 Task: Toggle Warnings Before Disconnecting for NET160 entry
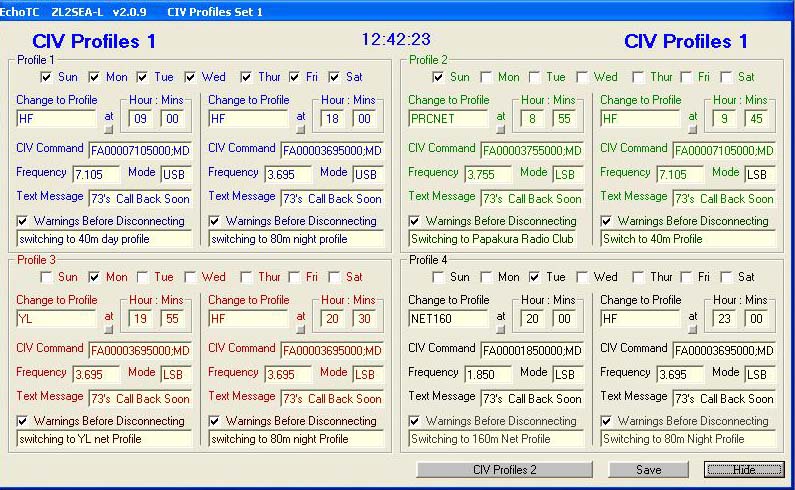coord(415,421)
